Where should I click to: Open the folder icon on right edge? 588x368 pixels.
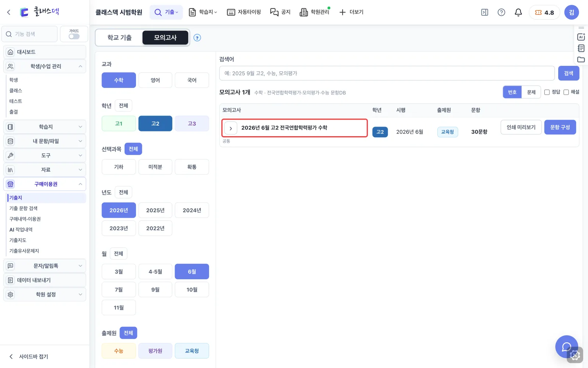[581, 60]
